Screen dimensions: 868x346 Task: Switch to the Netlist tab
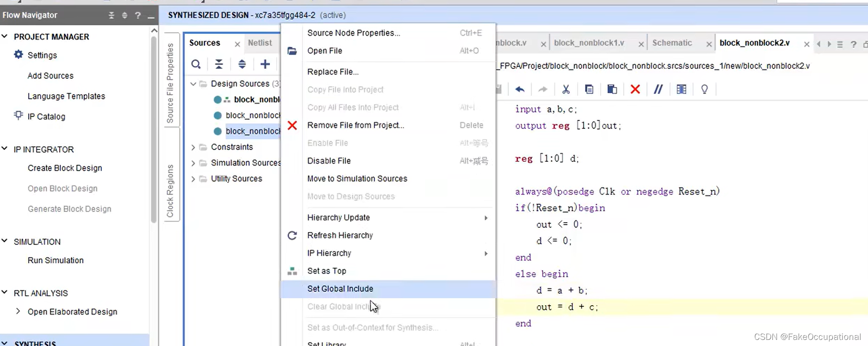click(260, 43)
